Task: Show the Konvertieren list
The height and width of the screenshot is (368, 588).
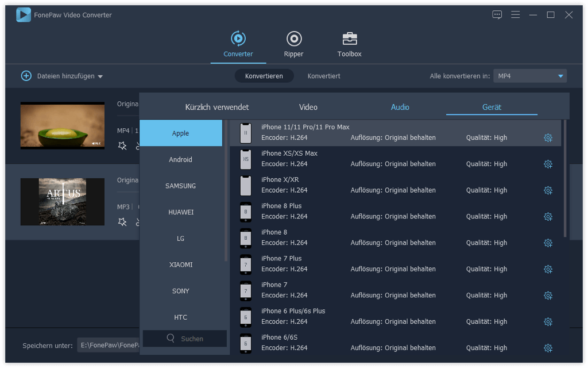Action: [264, 76]
